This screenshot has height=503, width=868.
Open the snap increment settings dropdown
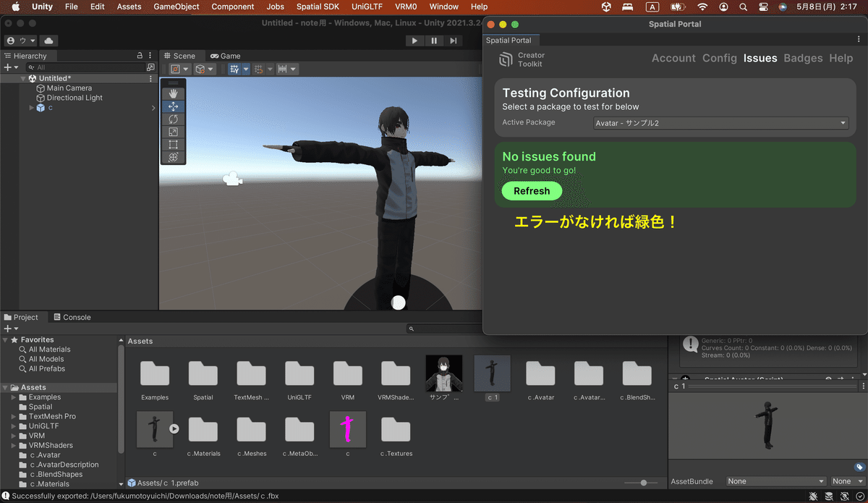click(x=287, y=69)
